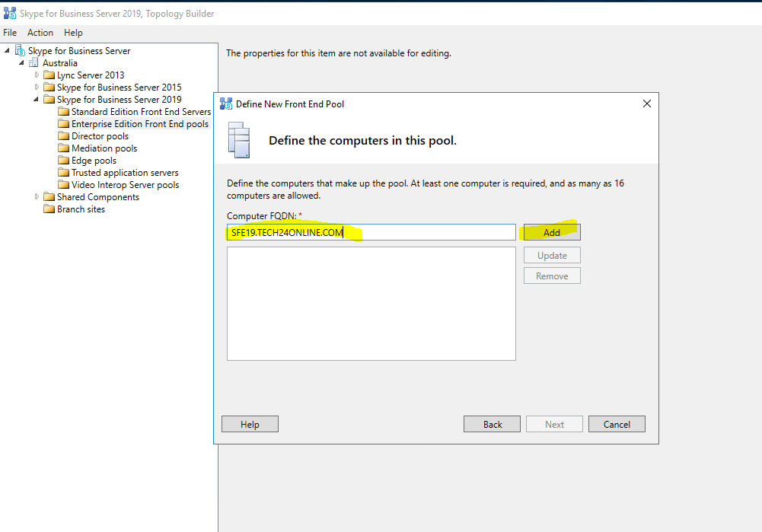762x532 pixels.
Task: Expand the Skype for Business Server 2015 node
Action: (x=37, y=88)
